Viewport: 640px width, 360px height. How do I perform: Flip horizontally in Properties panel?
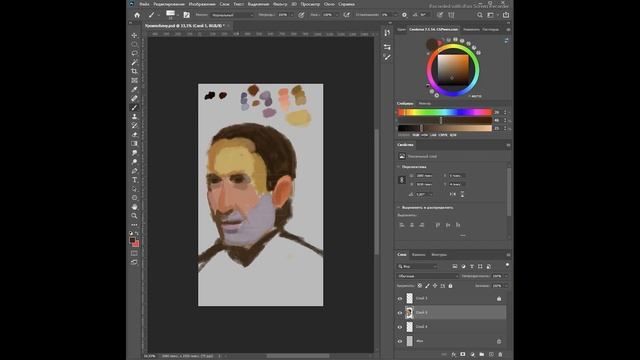[x=453, y=194]
